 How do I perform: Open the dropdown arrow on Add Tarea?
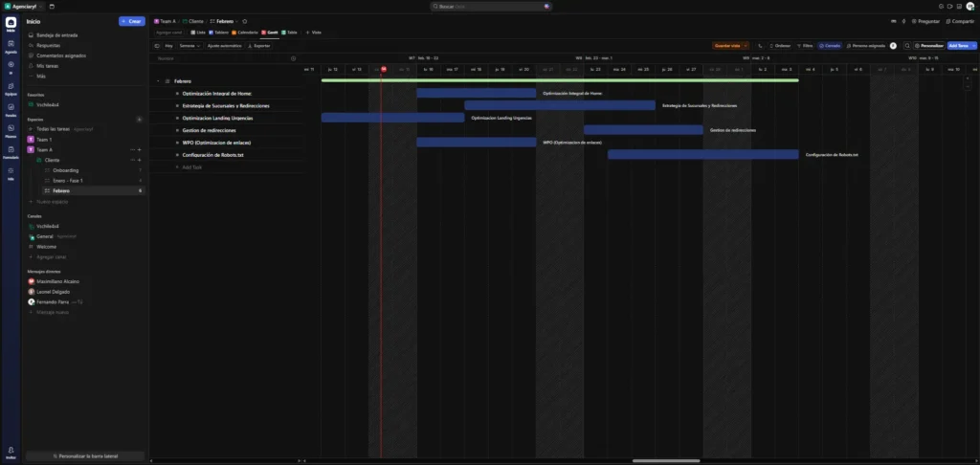click(973, 46)
